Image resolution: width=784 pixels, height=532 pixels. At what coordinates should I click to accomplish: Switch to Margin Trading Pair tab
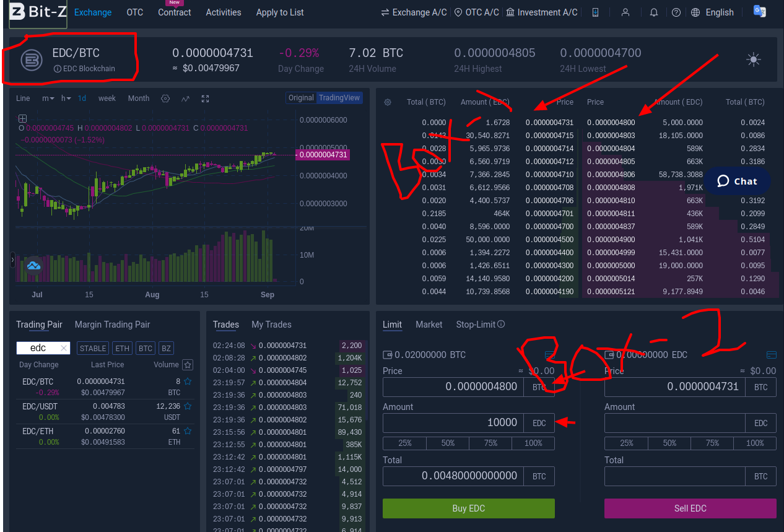[113, 325]
